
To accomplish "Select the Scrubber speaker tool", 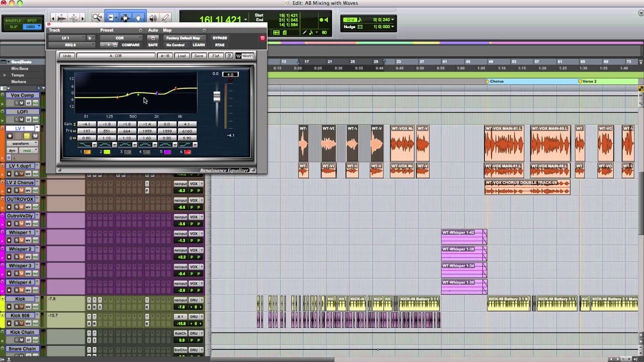I will tap(152, 18).
